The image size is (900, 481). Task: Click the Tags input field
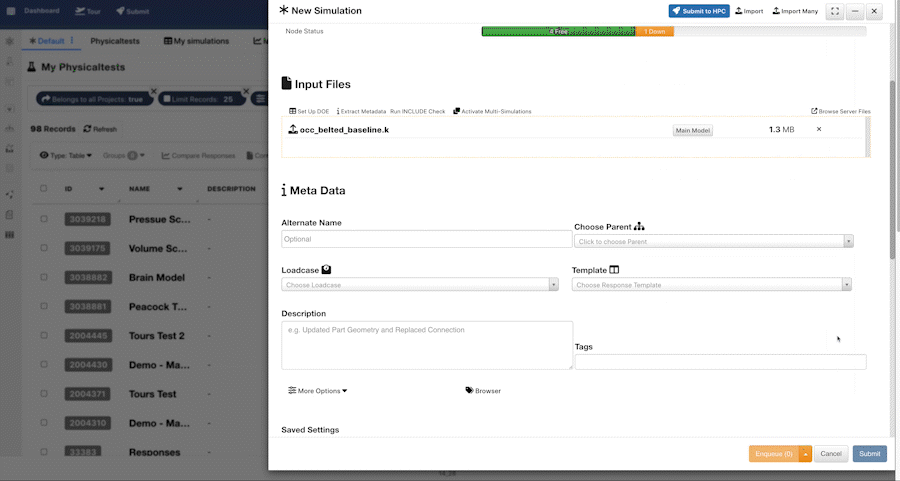coord(720,362)
